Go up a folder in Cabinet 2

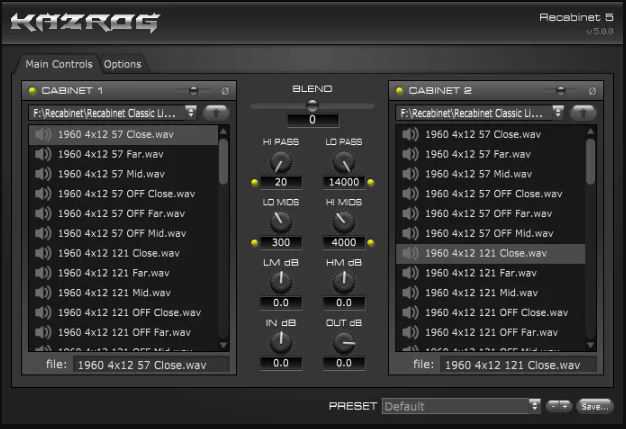(583, 113)
